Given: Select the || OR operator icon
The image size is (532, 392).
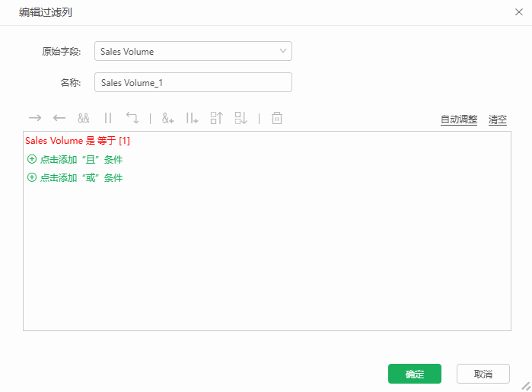Looking at the screenshot, I should click(x=108, y=118).
